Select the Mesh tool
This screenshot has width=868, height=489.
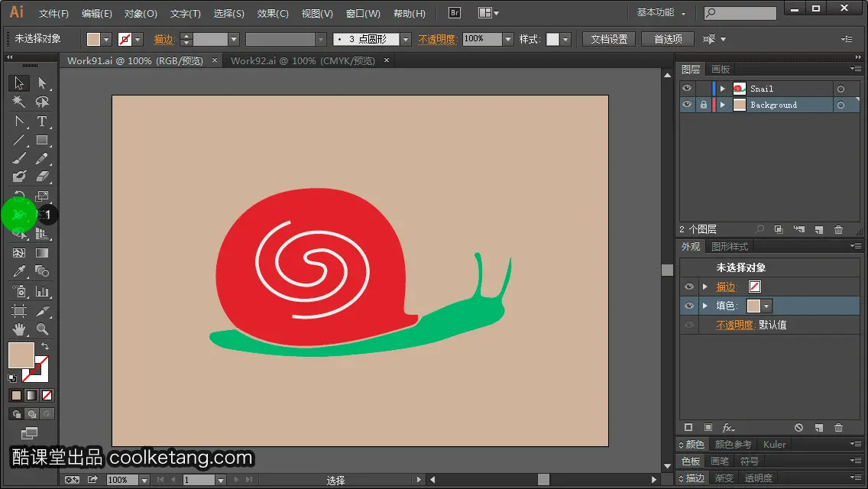tap(19, 253)
